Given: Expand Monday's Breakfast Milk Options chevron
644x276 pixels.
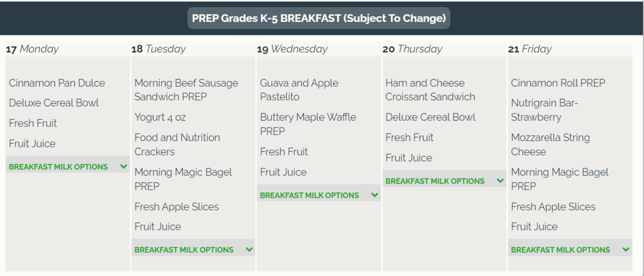Looking at the screenshot, I should point(124,167).
